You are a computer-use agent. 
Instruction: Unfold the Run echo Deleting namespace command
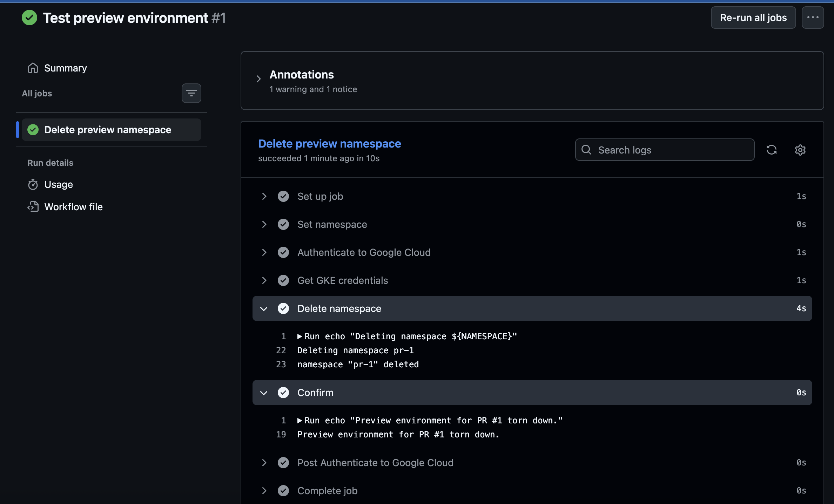point(300,336)
